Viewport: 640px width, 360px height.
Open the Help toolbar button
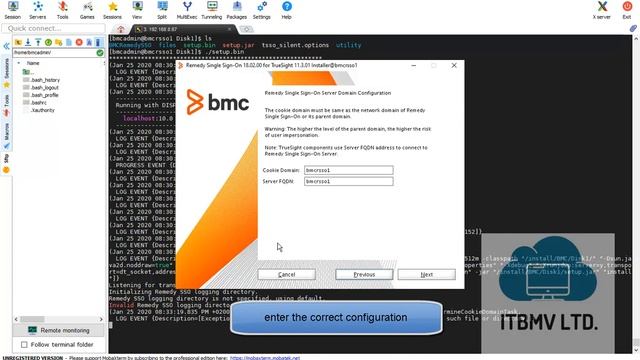point(287,10)
